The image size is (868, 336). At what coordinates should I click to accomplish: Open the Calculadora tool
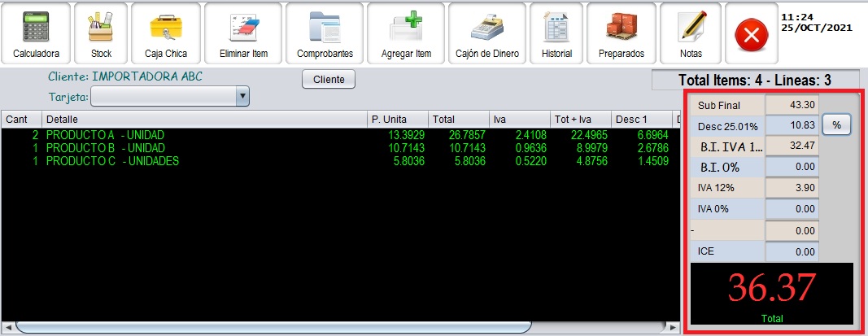coord(36,33)
